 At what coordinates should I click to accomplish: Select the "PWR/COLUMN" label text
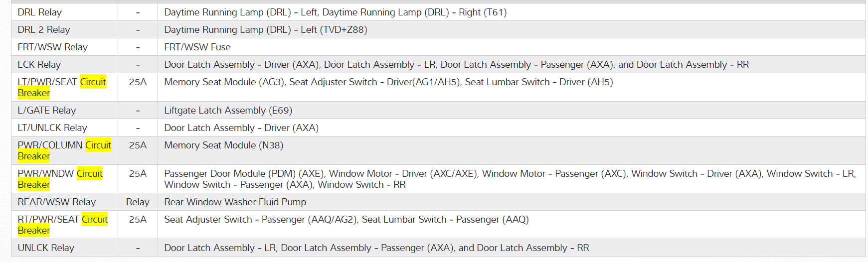click(x=50, y=145)
